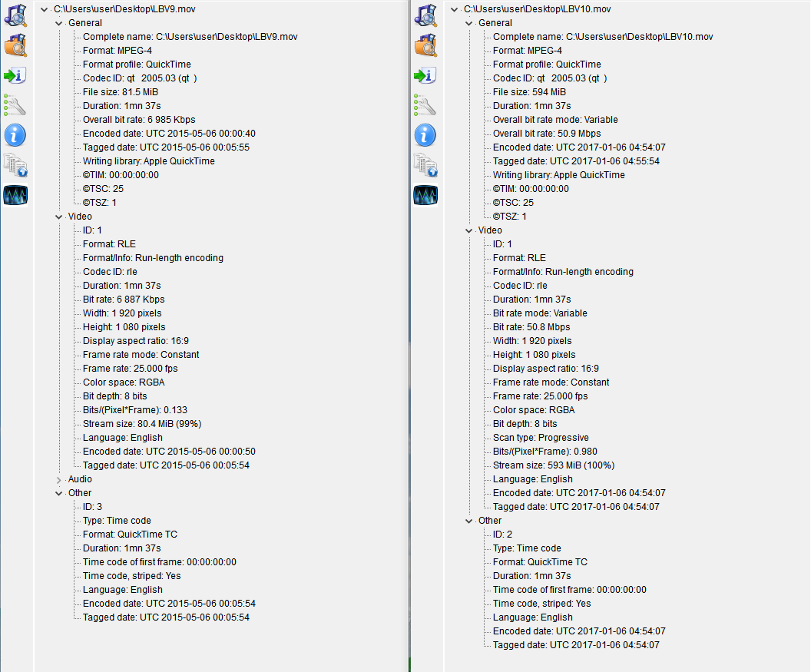Select 'Complete name' row for LBV9.mov
Screen dimensions: 811x672
point(190,37)
